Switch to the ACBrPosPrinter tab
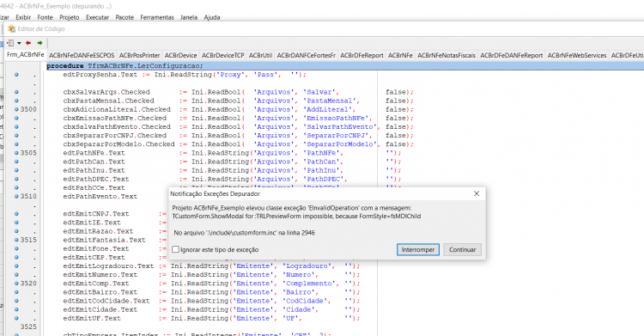The height and width of the screenshot is (336, 644). [x=140, y=55]
